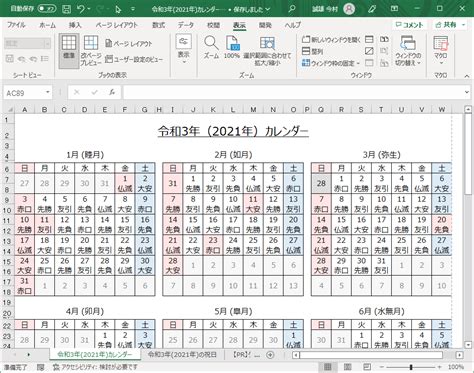Click the Select All corner triangle
Image resolution: width=474 pixels, height=373 pixels.
[9, 109]
